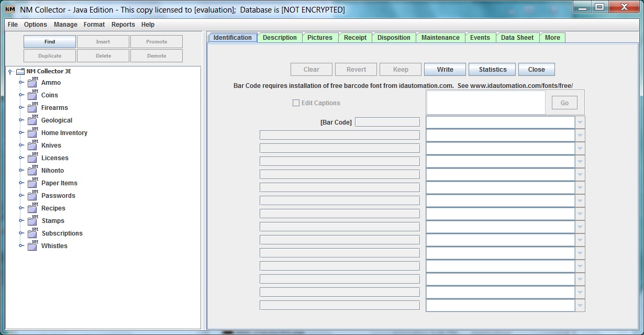
Task: Click the Coins collection folder icon
Action: tap(31, 95)
